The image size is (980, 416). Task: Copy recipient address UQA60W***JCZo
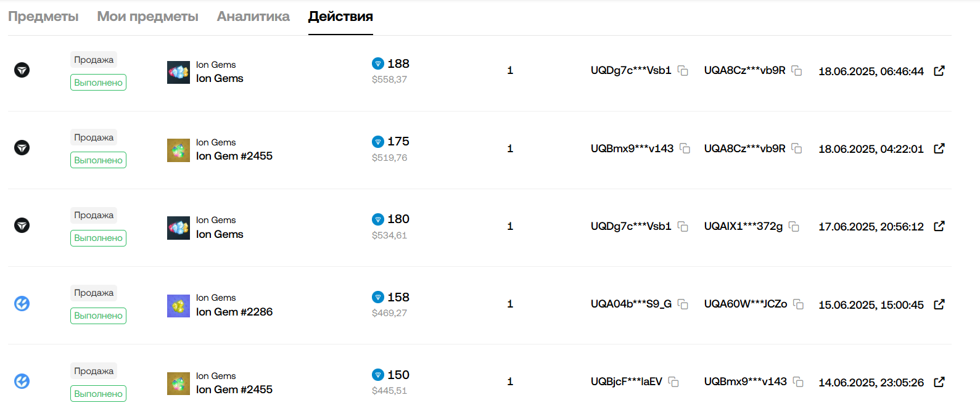pyautogui.click(x=799, y=304)
